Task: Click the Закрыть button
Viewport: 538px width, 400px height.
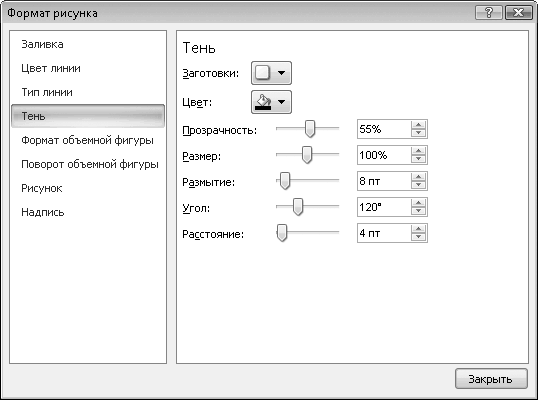Action: pos(491,379)
